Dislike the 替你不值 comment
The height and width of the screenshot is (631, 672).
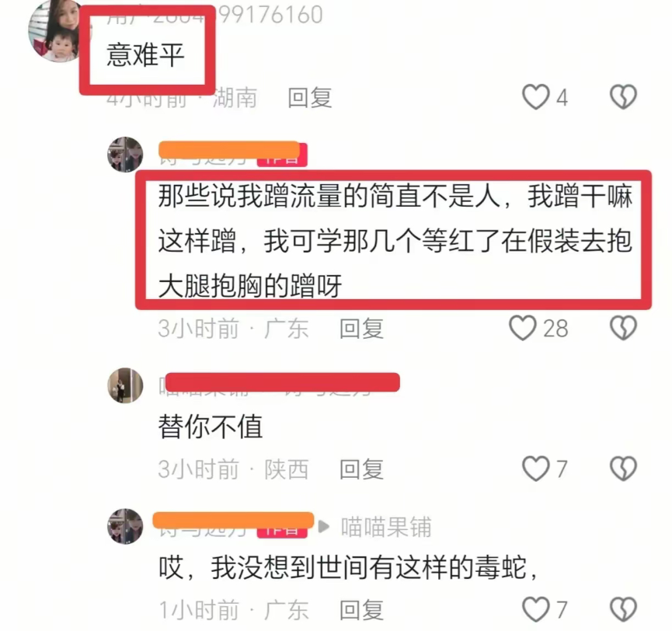[x=623, y=468]
